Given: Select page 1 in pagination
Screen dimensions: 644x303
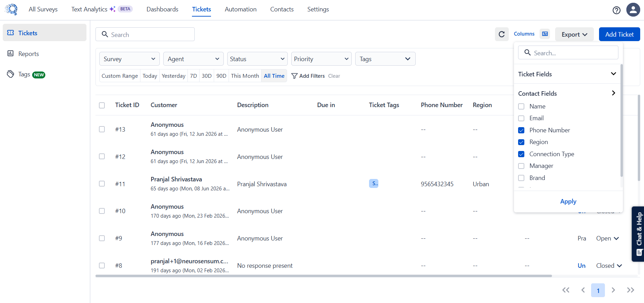Looking at the screenshot, I should [598, 290].
